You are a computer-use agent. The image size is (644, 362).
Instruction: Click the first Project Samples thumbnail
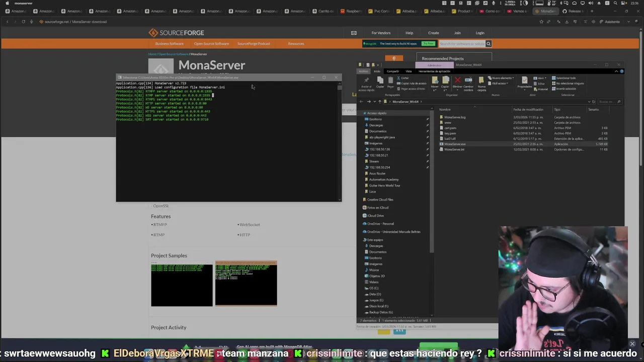[x=182, y=284]
